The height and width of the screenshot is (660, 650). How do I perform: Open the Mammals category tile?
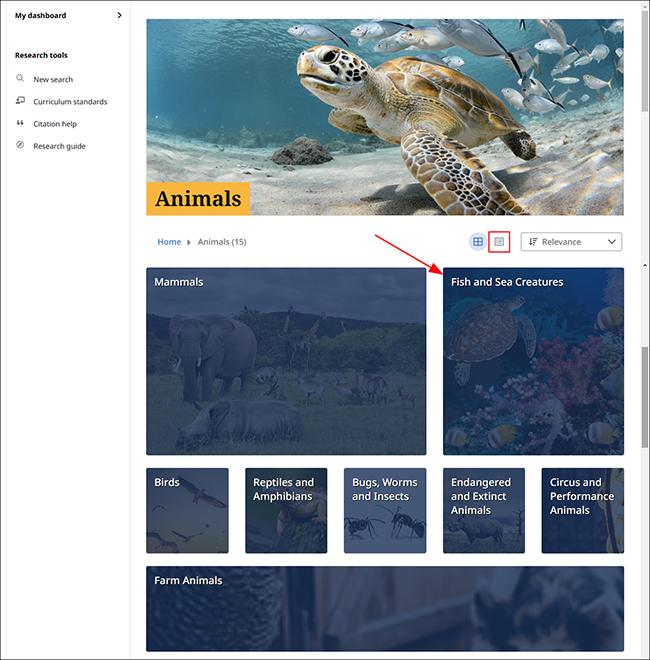pyautogui.click(x=286, y=361)
